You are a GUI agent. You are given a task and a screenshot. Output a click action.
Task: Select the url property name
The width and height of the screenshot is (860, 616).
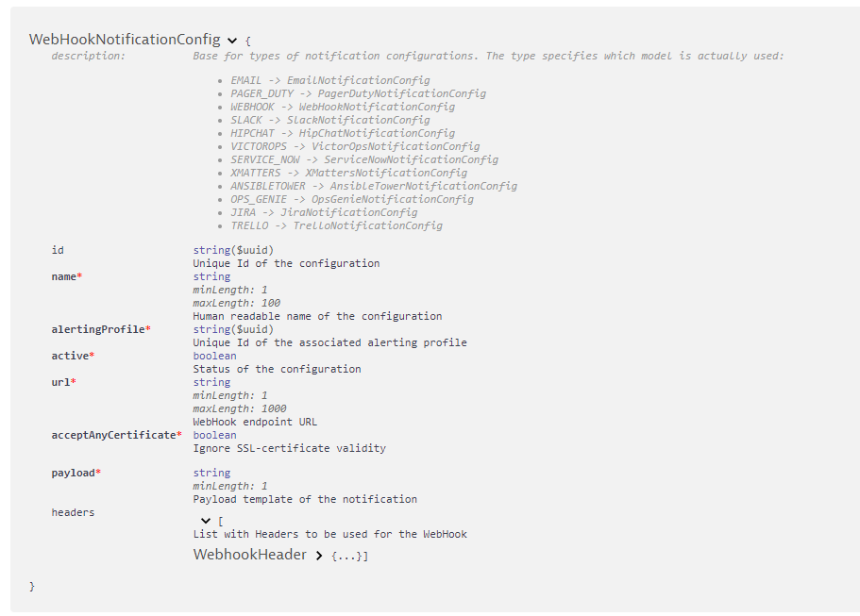point(60,382)
